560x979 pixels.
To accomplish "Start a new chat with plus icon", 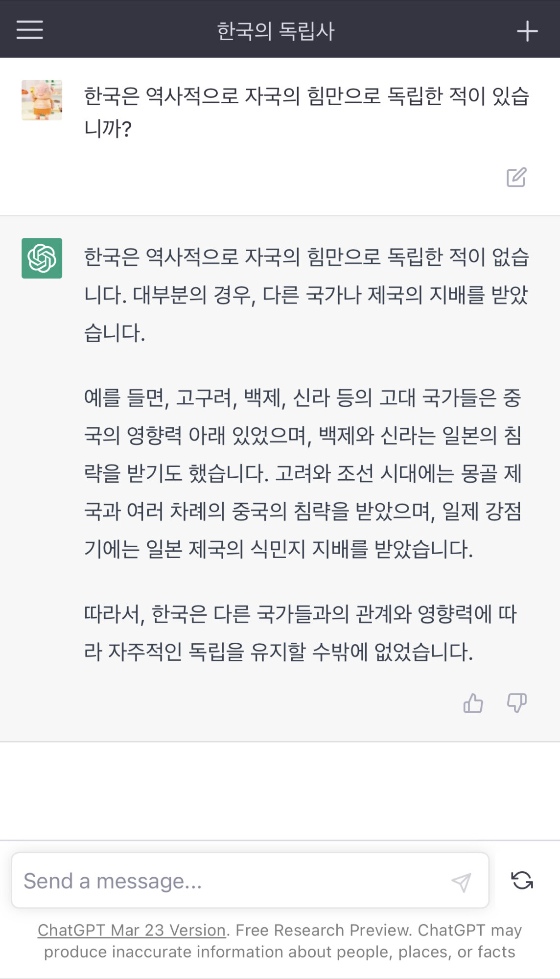I will (527, 31).
